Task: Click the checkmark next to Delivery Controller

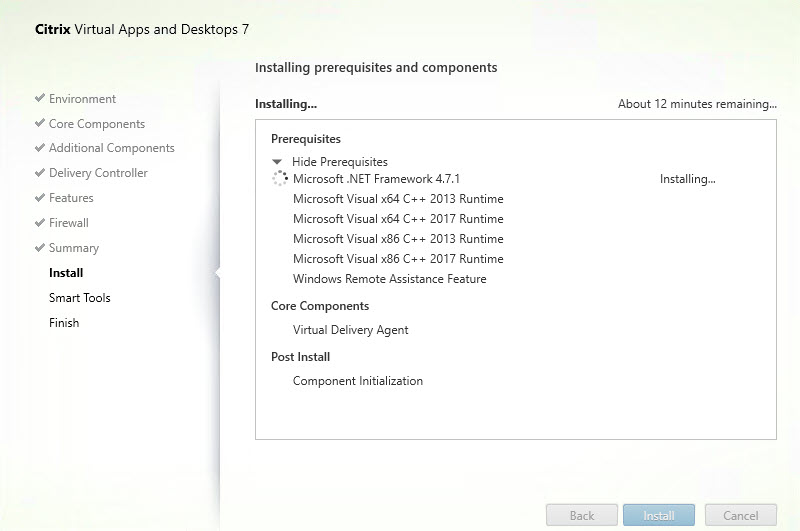Action: coord(39,173)
